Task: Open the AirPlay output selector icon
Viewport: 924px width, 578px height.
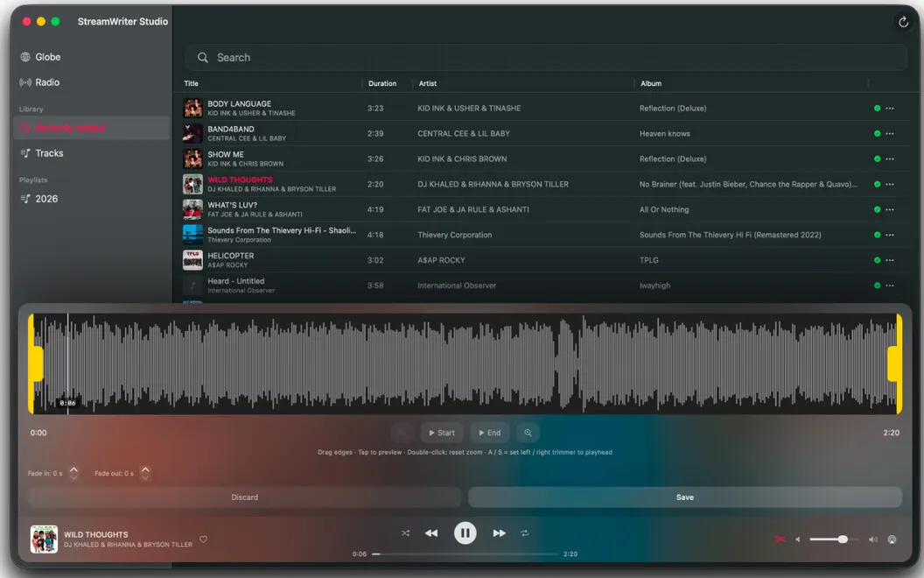Action: pos(892,539)
